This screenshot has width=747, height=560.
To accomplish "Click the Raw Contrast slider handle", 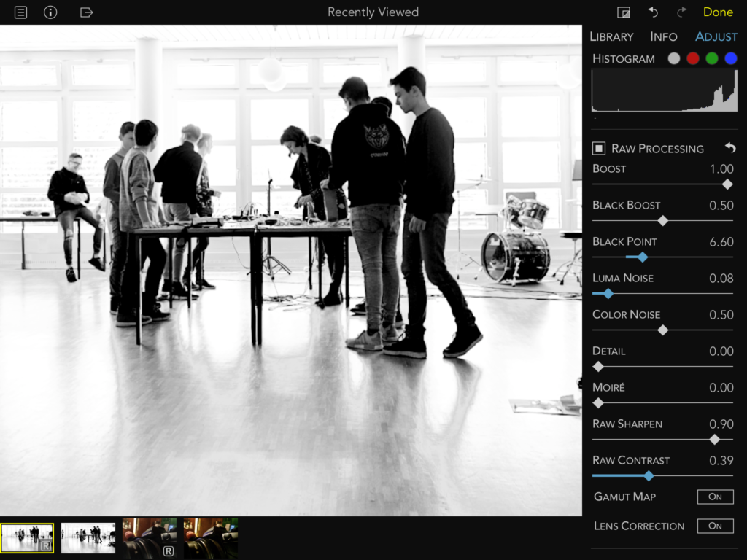I will (649, 475).
